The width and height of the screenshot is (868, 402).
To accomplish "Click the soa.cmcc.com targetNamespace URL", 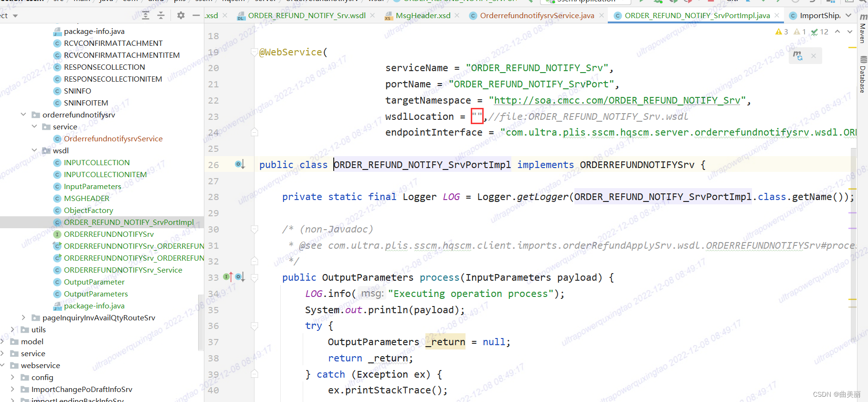I will click(617, 100).
